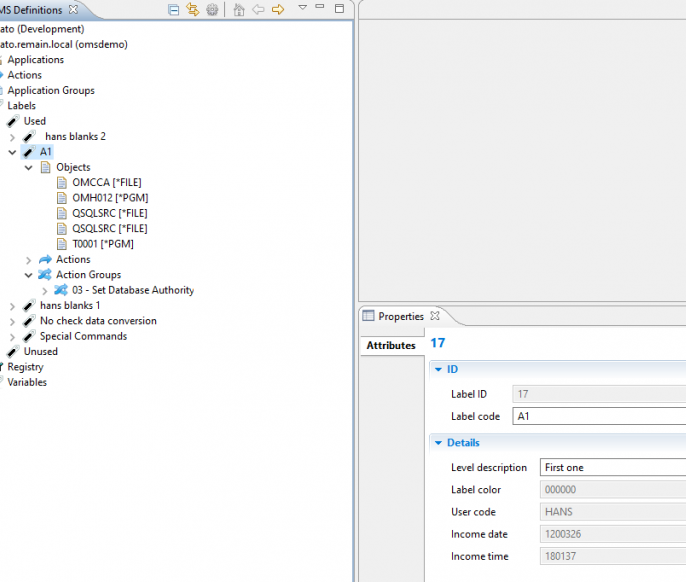Click the Label code input field
This screenshot has width=686, height=582.
(599, 416)
